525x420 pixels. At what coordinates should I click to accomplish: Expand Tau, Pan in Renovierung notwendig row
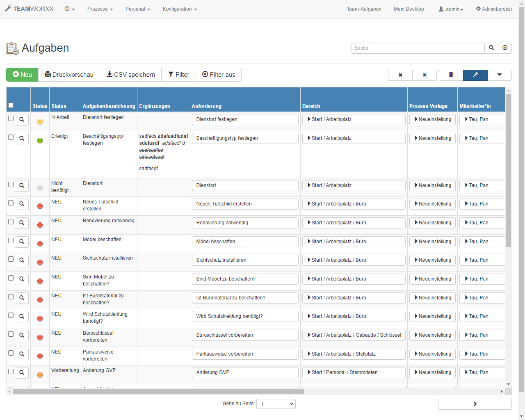[x=482, y=223]
